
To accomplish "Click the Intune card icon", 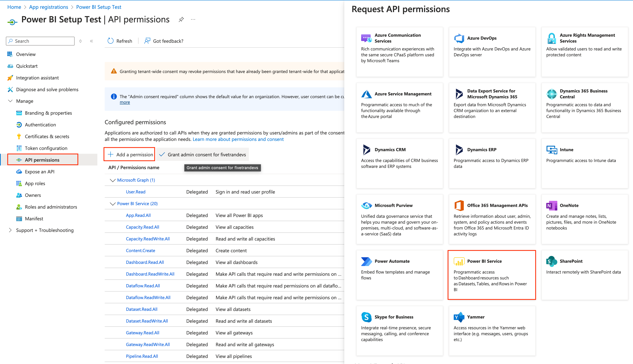I will (552, 150).
